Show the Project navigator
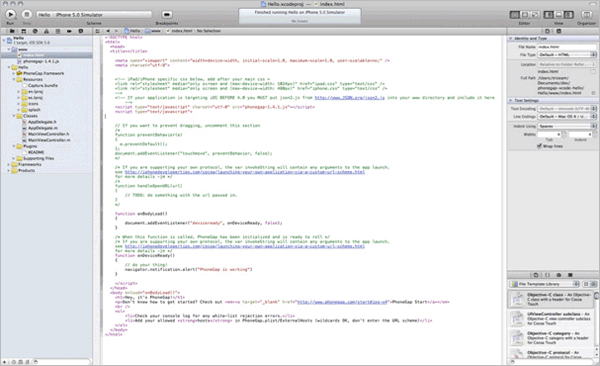This screenshot has width=600, height=366. click(x=12, y=31)
